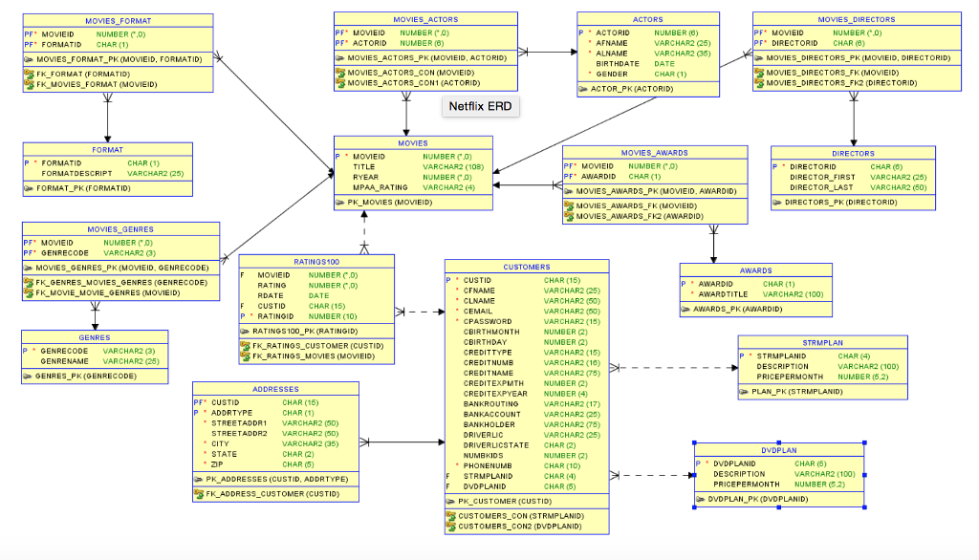This screenshot has width=979, height=560.
Task: Select the RATINGS100 table header
Action: [x=315, y=261]
